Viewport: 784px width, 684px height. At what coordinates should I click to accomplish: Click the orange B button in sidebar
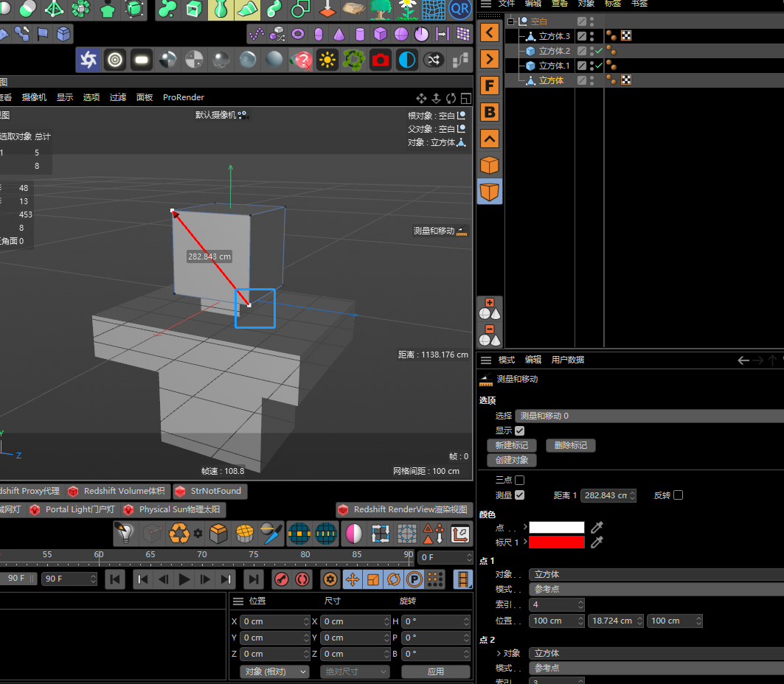coord(490,112)
